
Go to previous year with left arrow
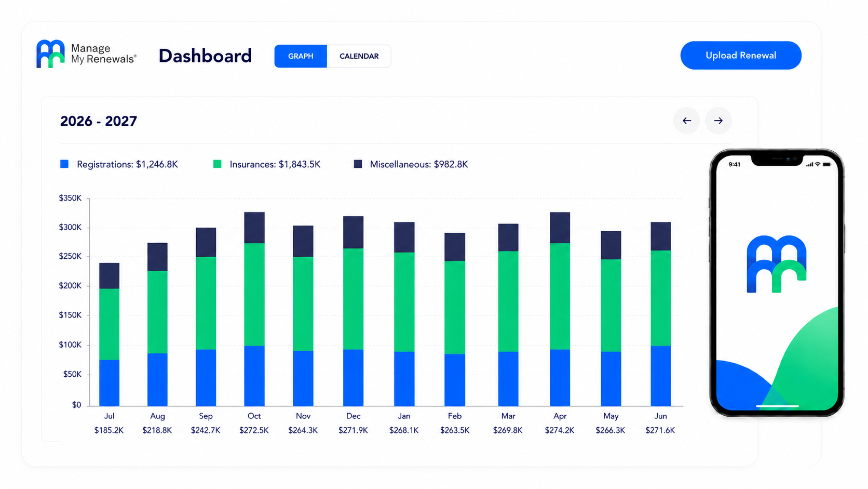[x=687, y=121]
